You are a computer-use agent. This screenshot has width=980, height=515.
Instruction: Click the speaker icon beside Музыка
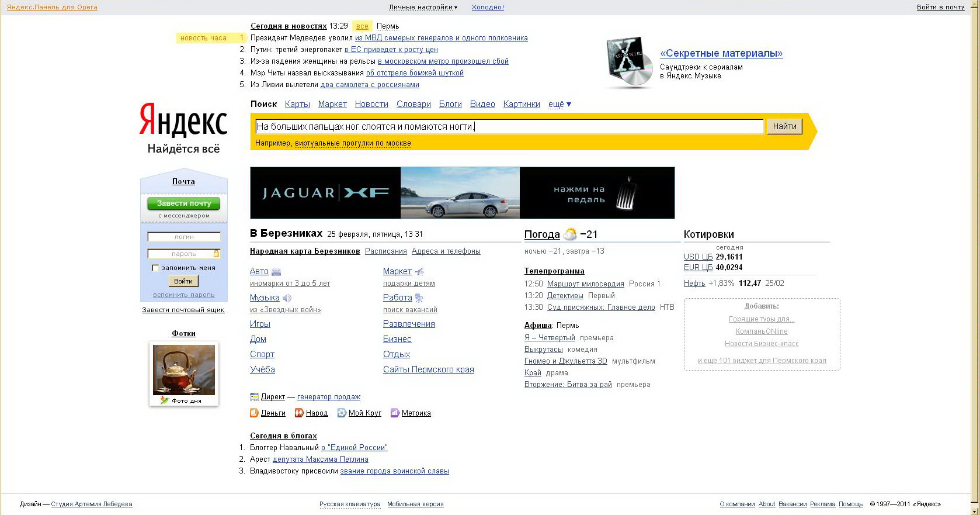click(287, 298)
